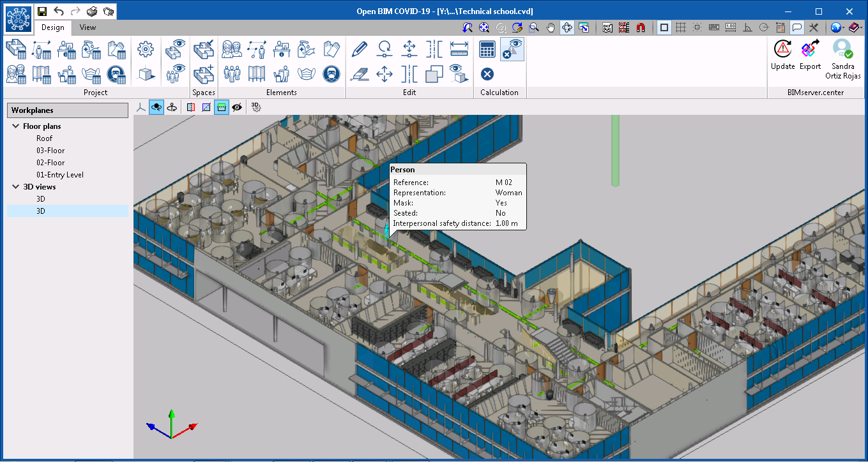Select the Waste bin element tool
Image resolution: width=868 pixels, height=462 pixels.
coord(281,74)
